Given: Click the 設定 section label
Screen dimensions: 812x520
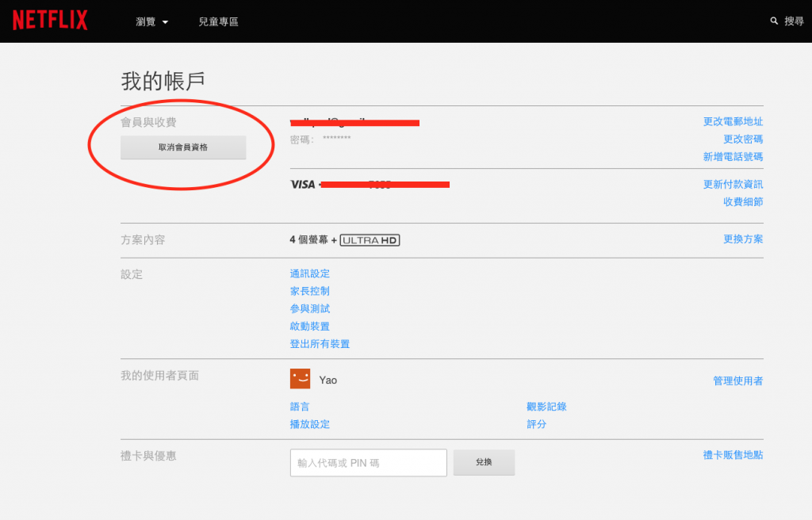Looking at the screenshot, I should click(x=132, y=274).
